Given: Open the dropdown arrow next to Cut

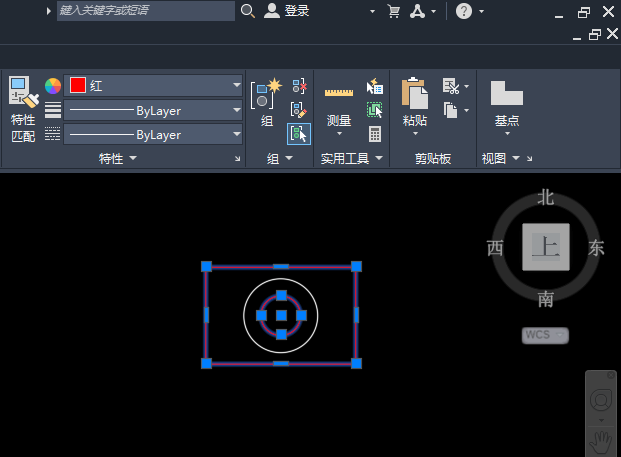Looking at the screenshot, I should coord(467,86).
